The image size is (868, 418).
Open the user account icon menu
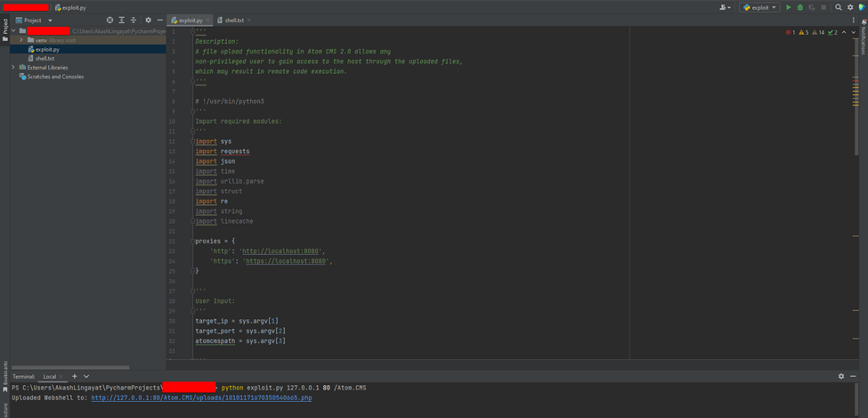tap(725, 7)
